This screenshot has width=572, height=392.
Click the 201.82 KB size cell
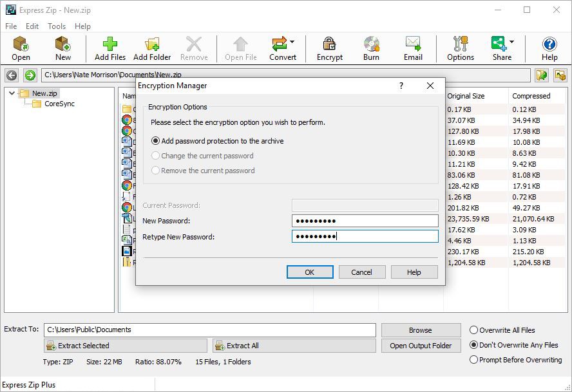(463, 208)
